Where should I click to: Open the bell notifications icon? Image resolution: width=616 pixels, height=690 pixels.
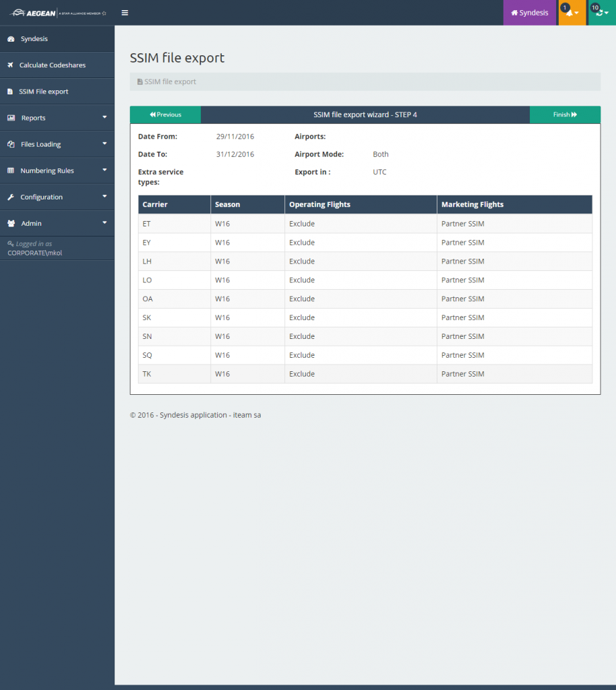pos(571,13)
